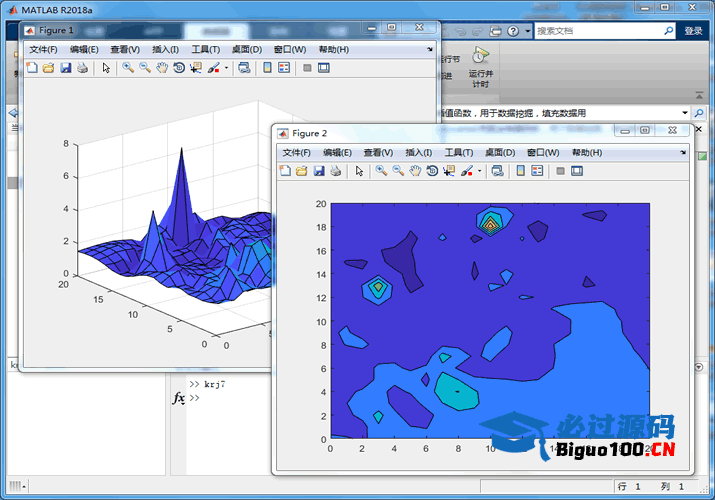Open 编辑(E) menu in Figure 1
Screen dimensions: 715x500
click(x=84, y=50)
